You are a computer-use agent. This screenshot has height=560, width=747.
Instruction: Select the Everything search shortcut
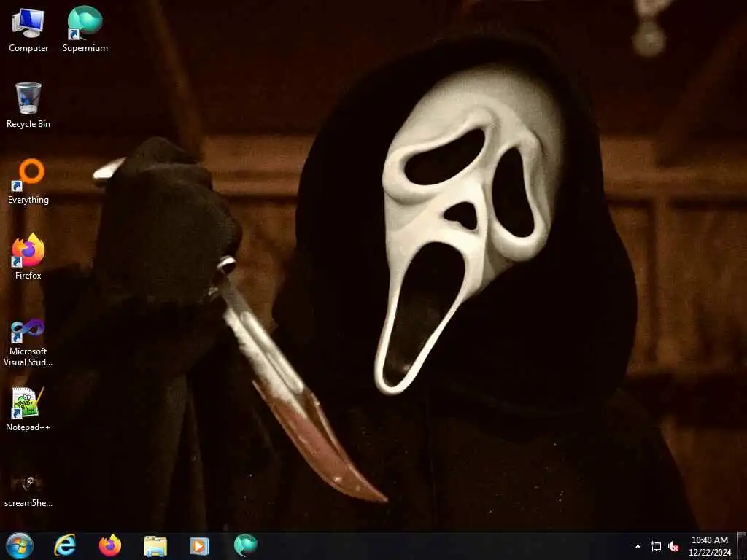click(28, 182)
